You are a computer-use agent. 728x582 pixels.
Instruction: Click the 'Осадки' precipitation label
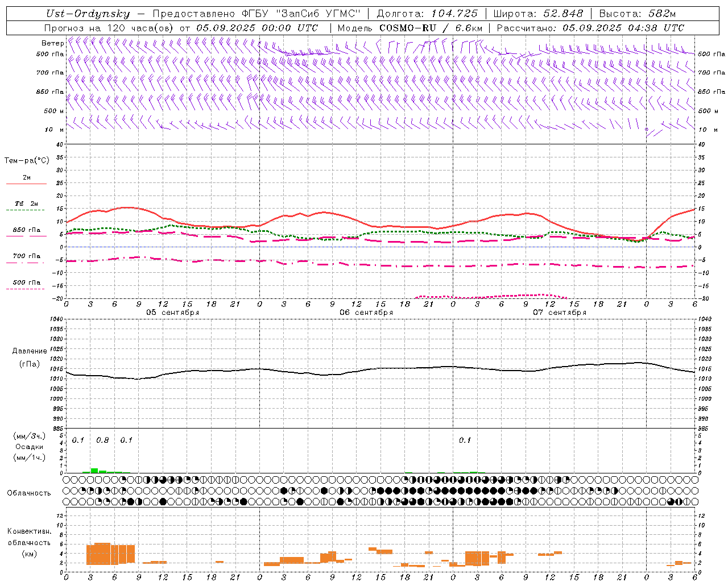point(30,447)
